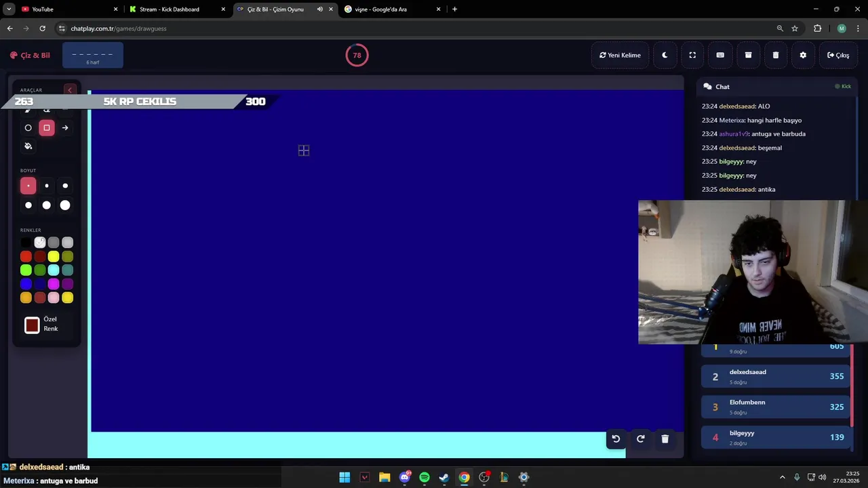Click the trash icon in the header toolbar
This screenshot has width=868, height=488.
point(776,55)
